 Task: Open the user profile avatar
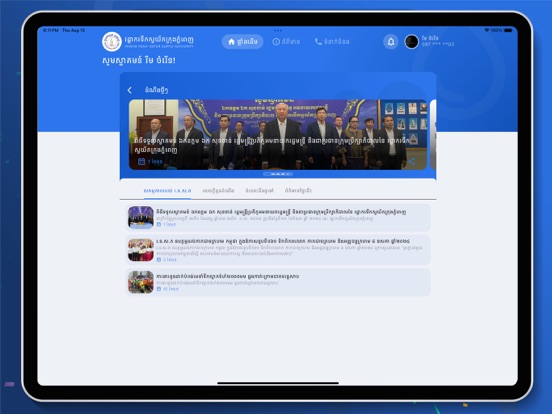pos(411,42)
